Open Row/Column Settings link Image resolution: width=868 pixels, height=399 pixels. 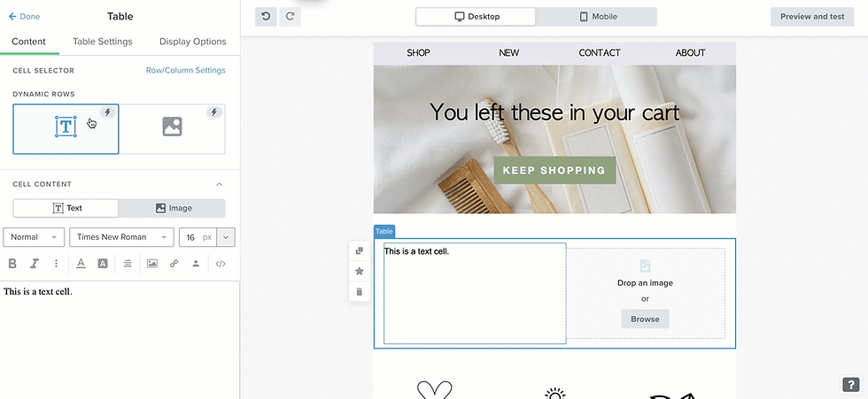click(185, 70)
